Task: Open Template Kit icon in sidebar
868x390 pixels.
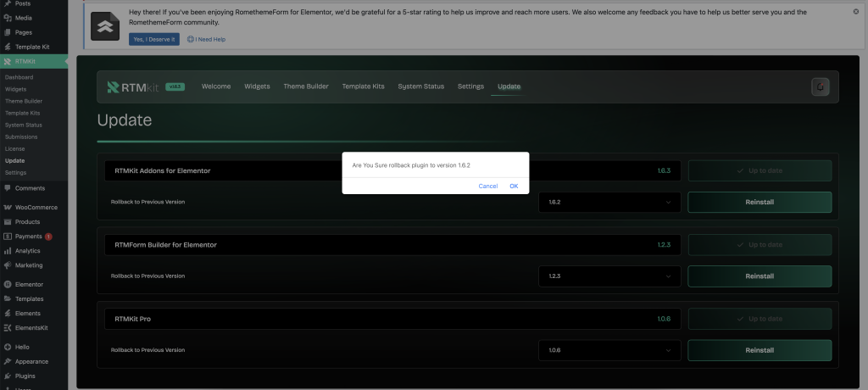Action: coord(8,47)
